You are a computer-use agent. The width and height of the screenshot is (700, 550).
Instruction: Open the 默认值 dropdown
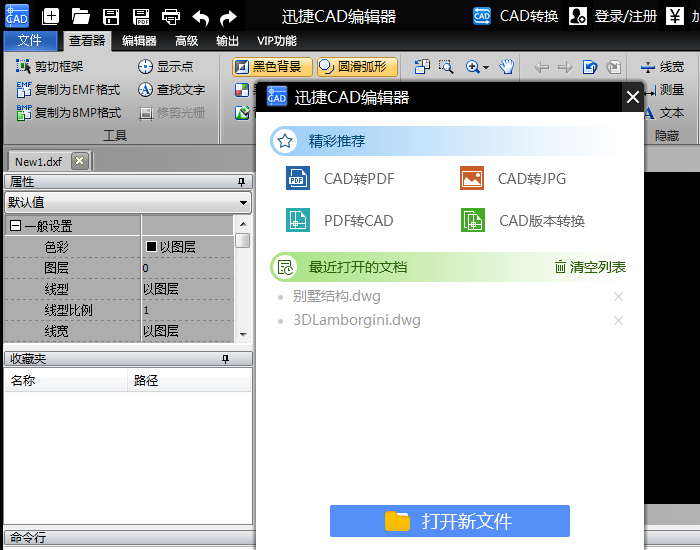coord(128,203)
